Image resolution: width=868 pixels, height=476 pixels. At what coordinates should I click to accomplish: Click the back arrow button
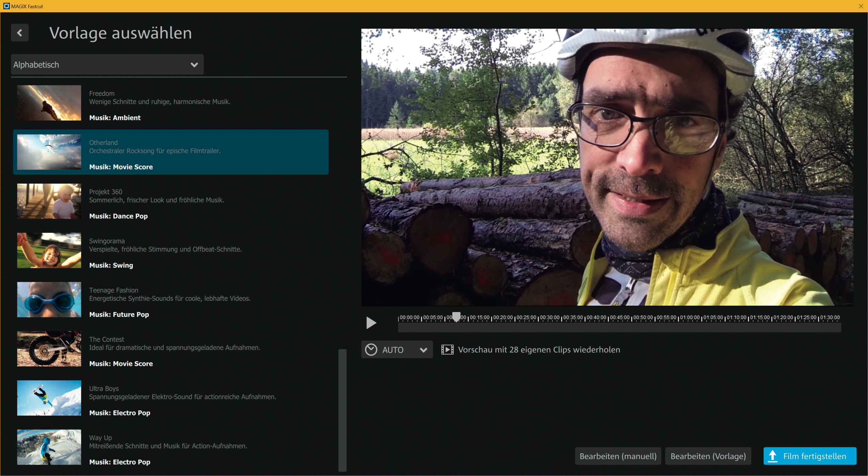click(x=19, y=33)
